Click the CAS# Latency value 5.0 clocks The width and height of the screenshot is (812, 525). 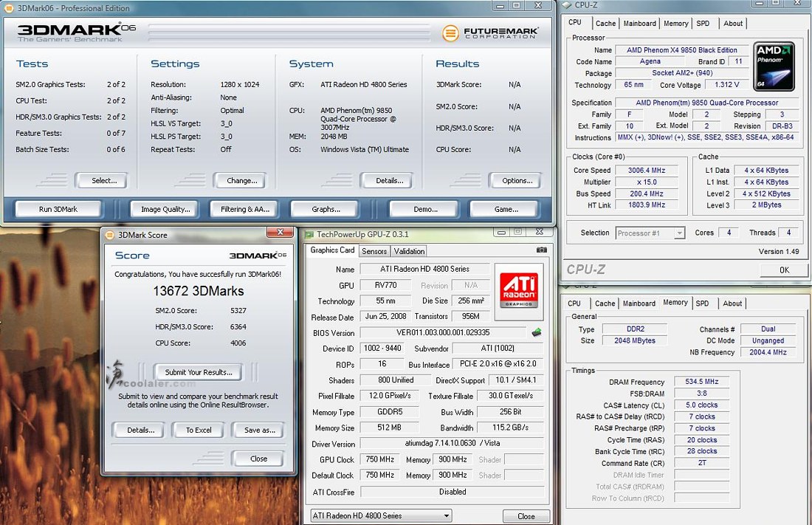click(702, 405)
